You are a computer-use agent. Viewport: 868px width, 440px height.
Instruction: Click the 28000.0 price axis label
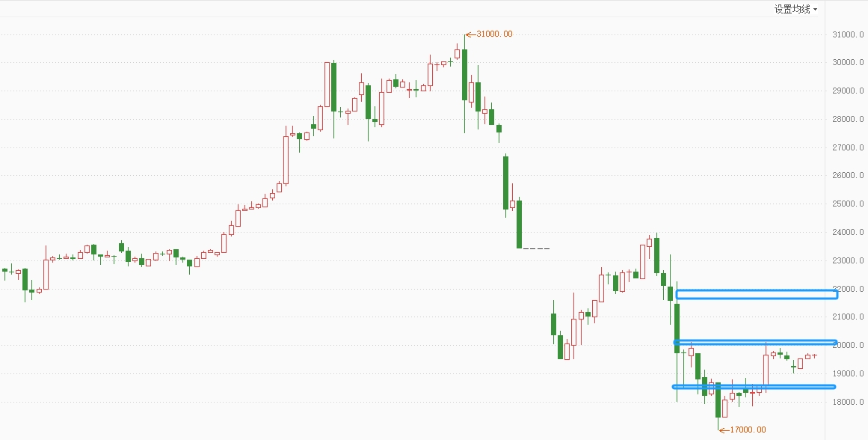coord(849,119)
